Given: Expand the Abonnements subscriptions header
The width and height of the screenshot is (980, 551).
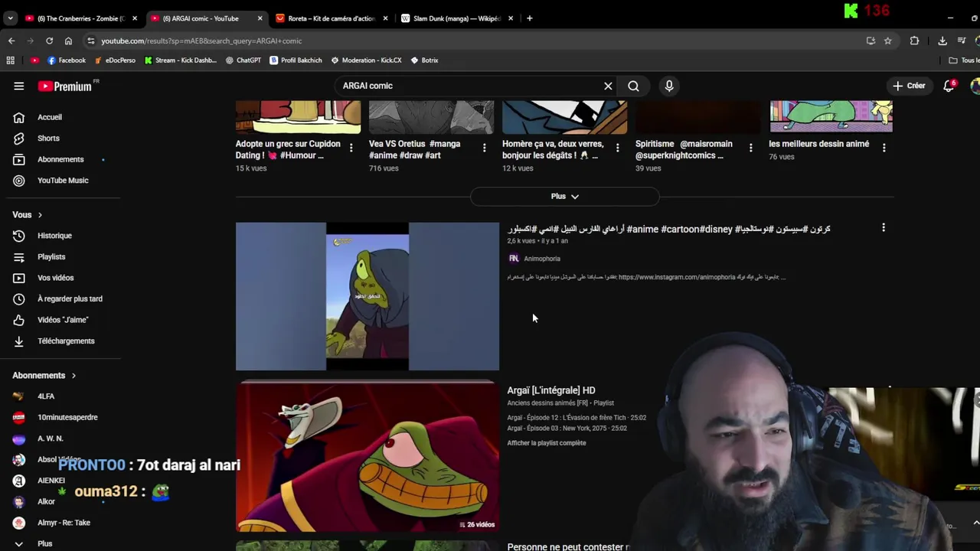Looking at the screenshot, I should click(x=44, y=376).
